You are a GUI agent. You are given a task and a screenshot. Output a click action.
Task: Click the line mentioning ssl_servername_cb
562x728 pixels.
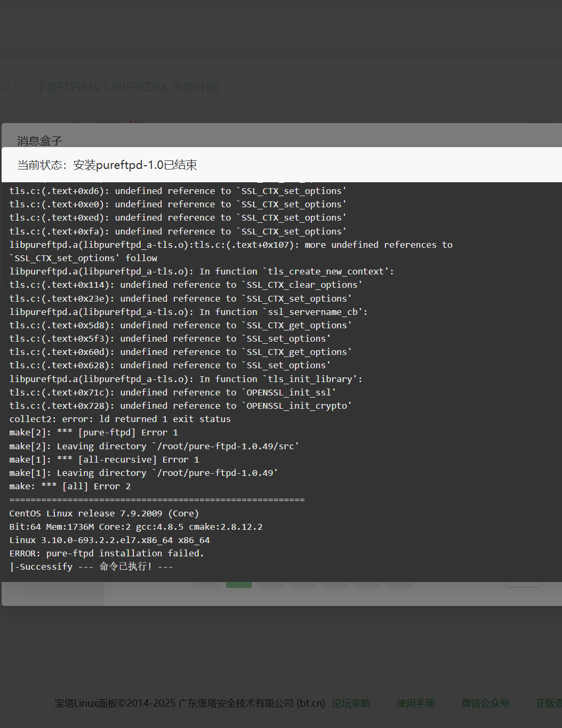click(188, 312)
